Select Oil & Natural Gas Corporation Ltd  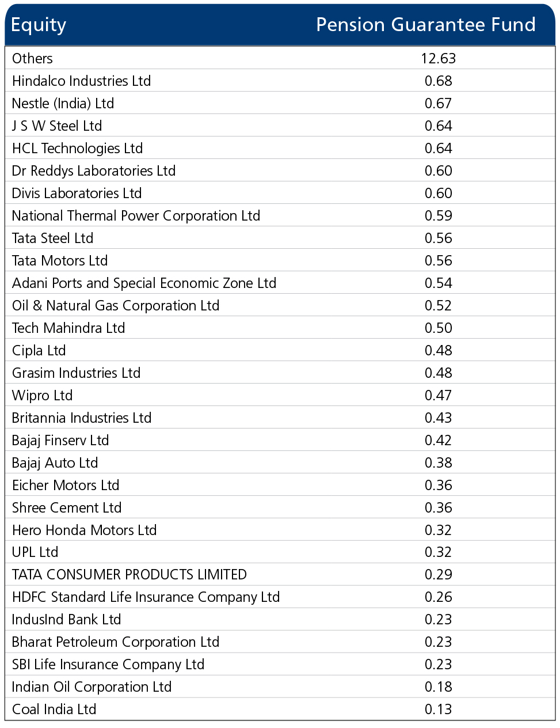click(x=116, y=305)
